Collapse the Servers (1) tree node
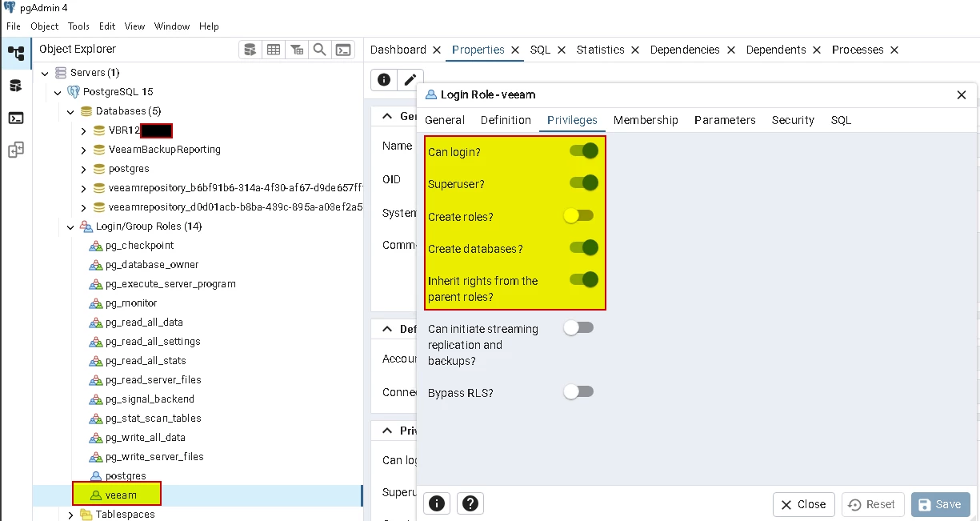The image size is (980, 521). click(x=46, y=73)
